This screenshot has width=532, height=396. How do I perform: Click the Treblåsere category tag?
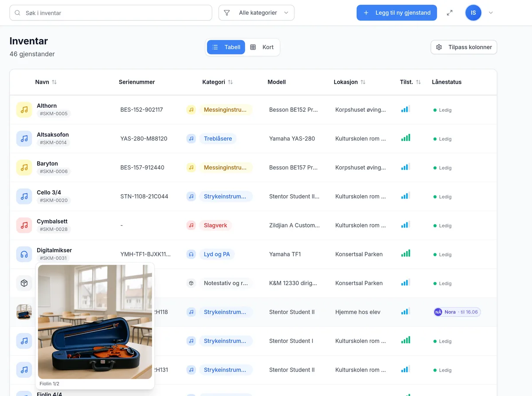click(218, 138)
